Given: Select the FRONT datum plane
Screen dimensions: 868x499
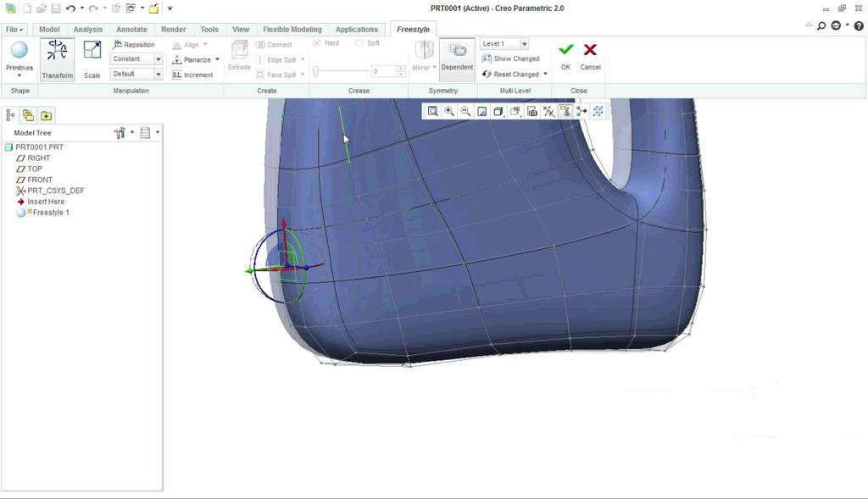Looking at the screenshot, I should (40, 180).
